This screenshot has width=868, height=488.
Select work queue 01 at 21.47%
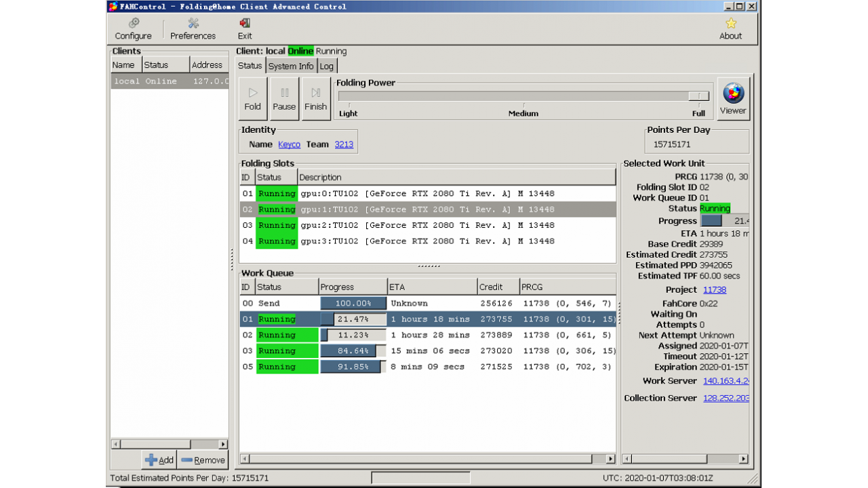point(428,319)
